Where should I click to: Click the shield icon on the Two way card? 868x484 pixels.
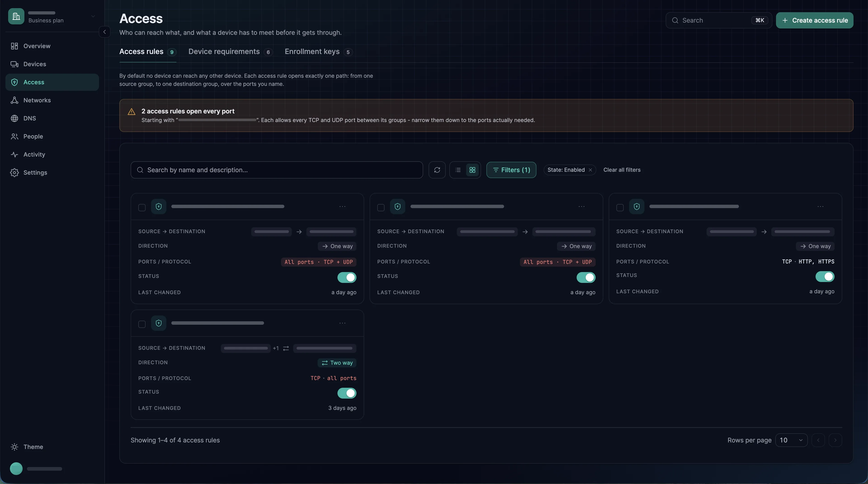coord(159,323)
